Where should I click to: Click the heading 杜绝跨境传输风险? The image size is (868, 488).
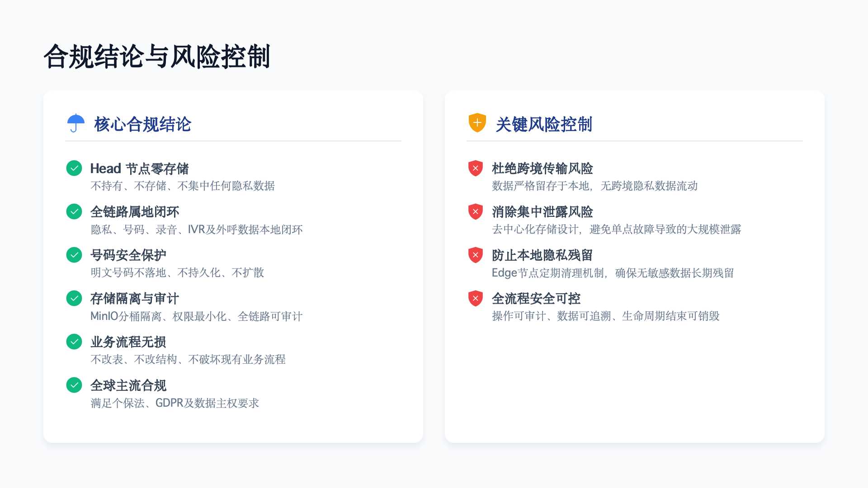pyautogui.click(x=542, y=169)
